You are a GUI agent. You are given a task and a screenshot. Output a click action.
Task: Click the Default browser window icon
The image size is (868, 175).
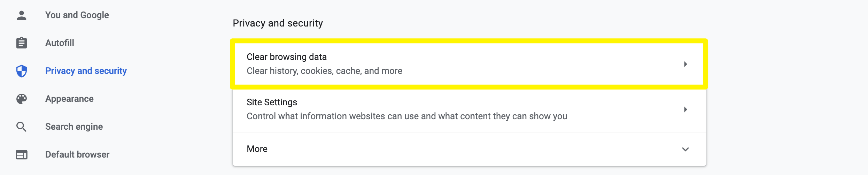click(22, 154)
